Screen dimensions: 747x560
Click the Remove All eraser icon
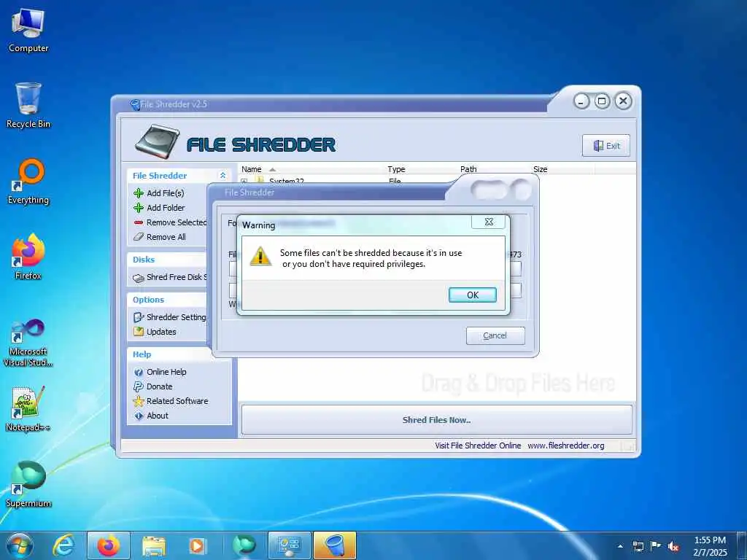click(139, 237)
